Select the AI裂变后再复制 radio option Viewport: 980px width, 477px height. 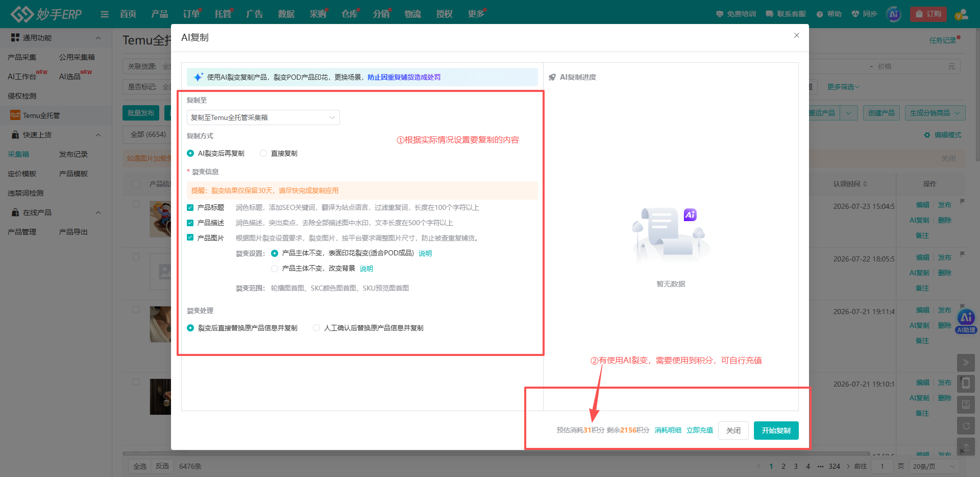point(190,153)
